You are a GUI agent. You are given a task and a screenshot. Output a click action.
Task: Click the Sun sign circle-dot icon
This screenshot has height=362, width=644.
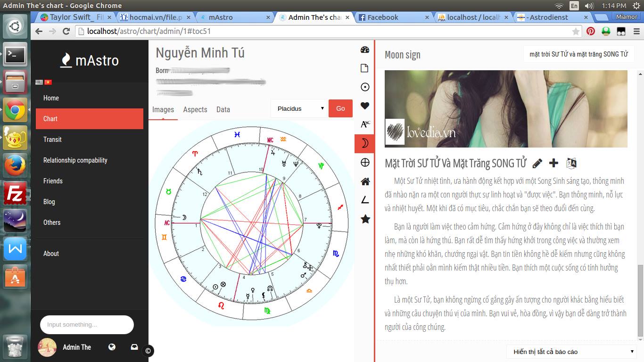click(364, 87)
